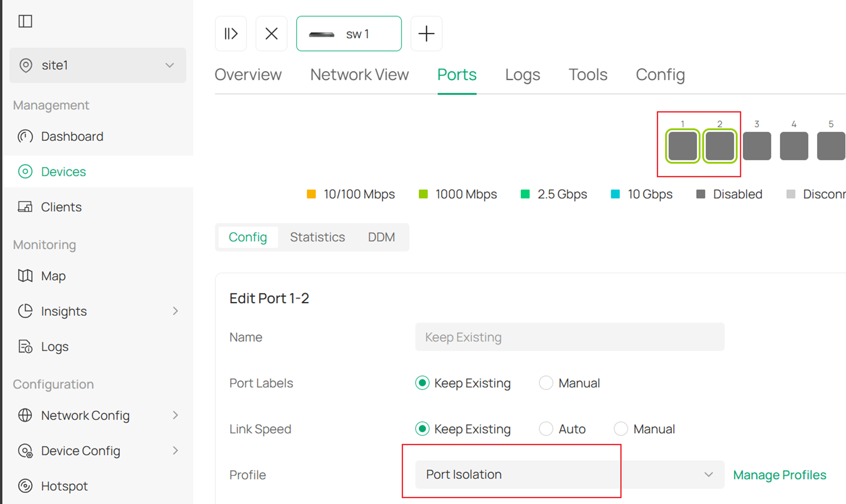
Task: Set Link Speed to Auto
Action: pyautogui.click(x=546, y=429)
